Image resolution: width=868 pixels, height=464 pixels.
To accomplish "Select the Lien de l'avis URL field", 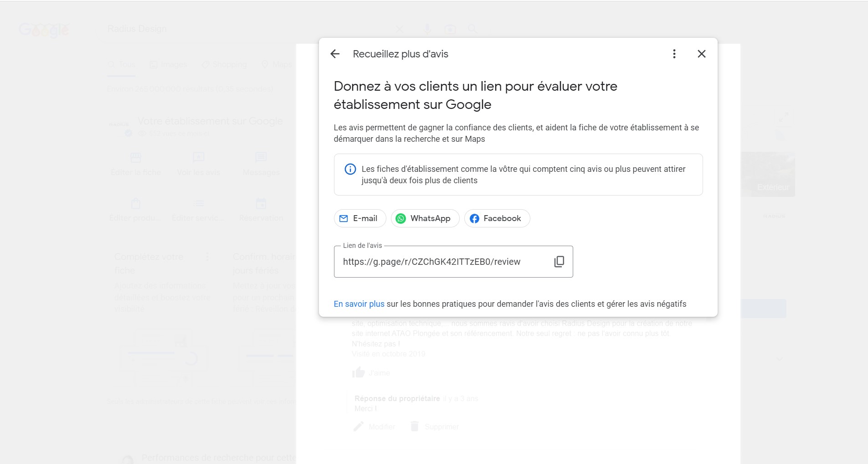I will tap(453, 262).
